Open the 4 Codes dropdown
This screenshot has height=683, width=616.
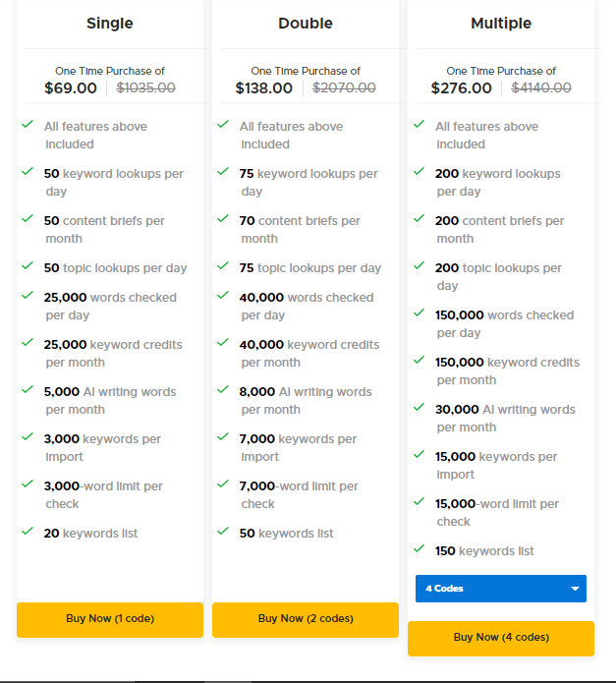click(491, 589)
